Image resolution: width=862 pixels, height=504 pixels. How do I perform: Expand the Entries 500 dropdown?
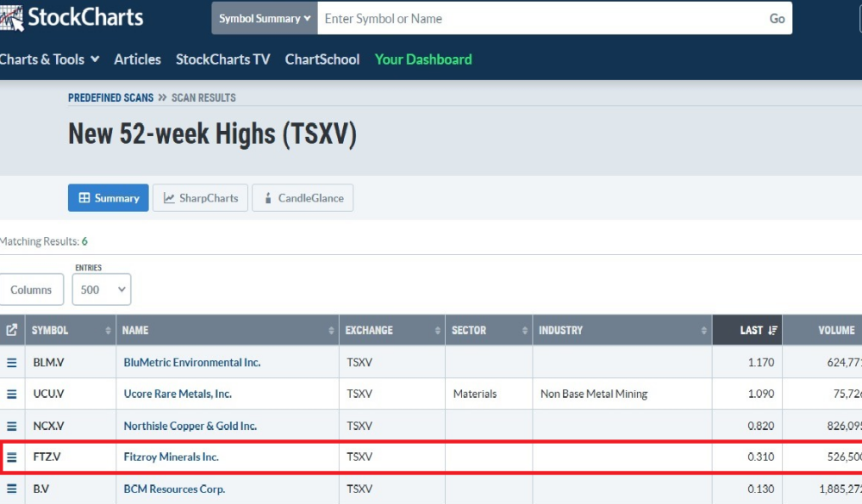102,289
